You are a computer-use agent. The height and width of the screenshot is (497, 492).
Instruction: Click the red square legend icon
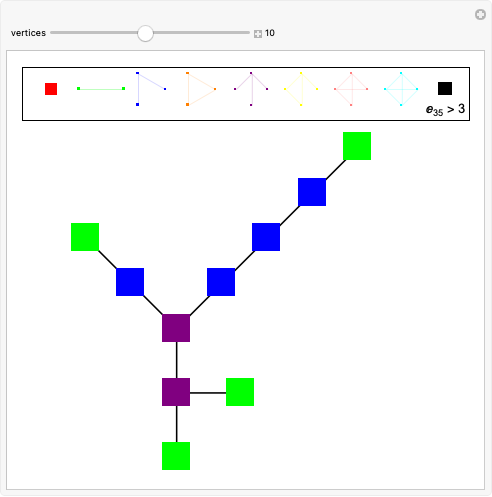pyautogui.click(x=51, y=89)
